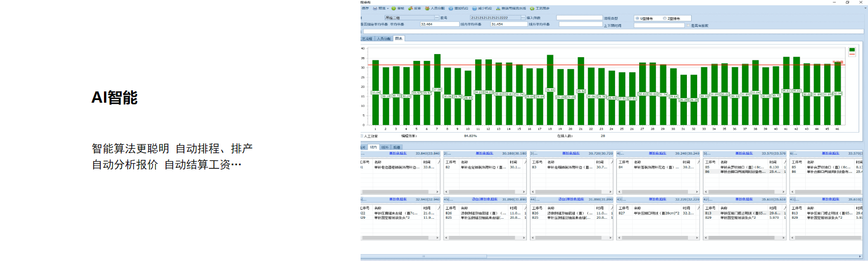Click the 平均节奏 field showing 32.464
This screenshot has height=261, width=868.
click(439, 24)
